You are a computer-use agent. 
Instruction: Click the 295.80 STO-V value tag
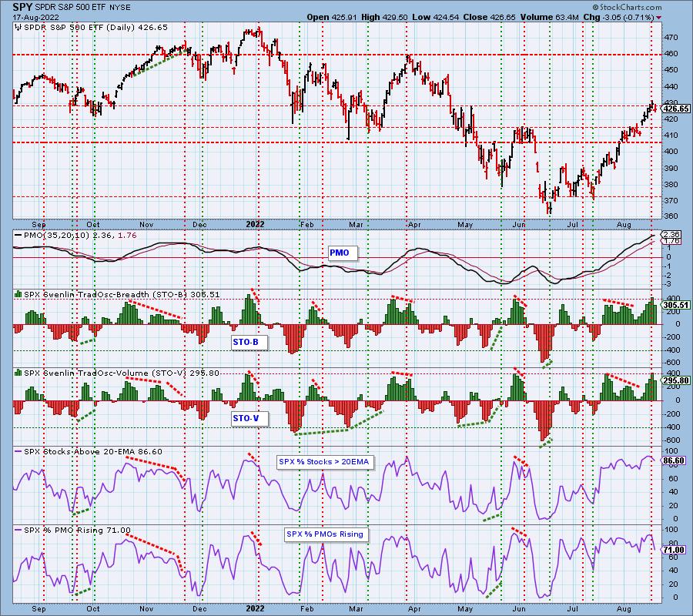coord(676,380)
